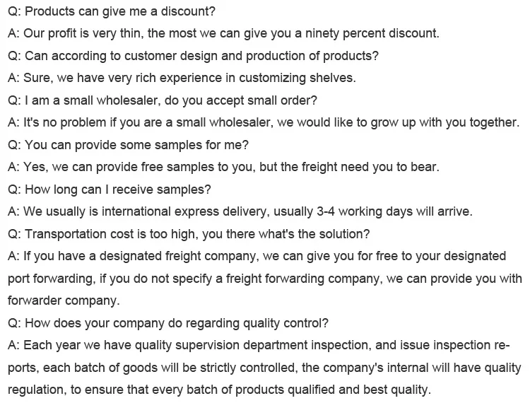
Task: Click the line "forwarder company."
Action: 64,301
